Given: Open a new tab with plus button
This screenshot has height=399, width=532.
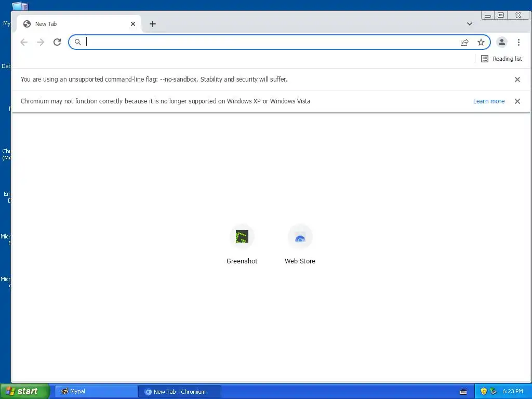Looking at the screenshot, I should pyautogui.click(x=153, y=24).
